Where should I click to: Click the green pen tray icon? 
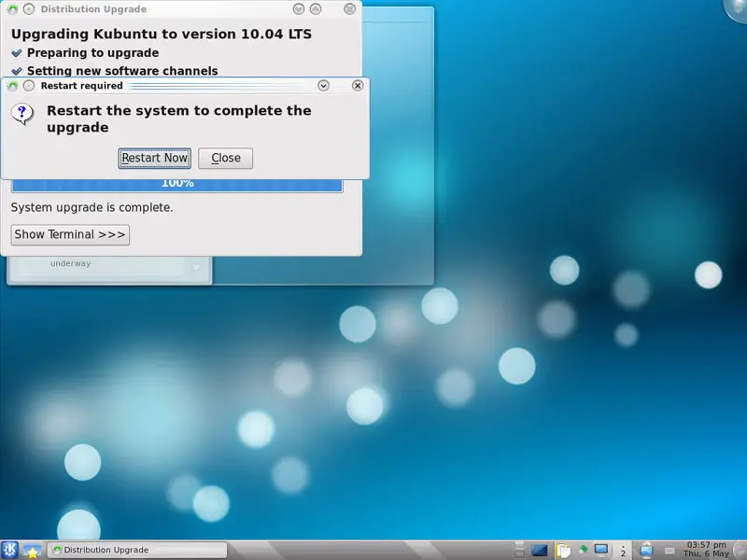click(583, 550)
